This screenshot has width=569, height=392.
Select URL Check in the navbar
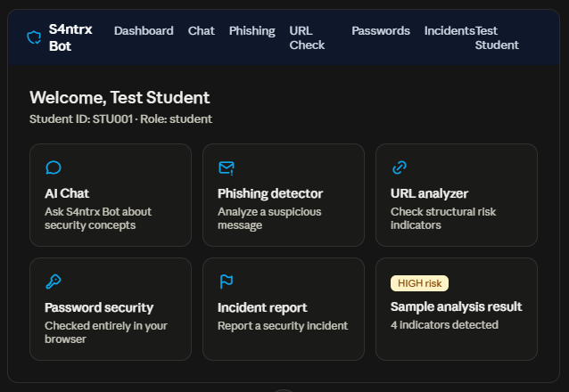(x=307, y=37)
